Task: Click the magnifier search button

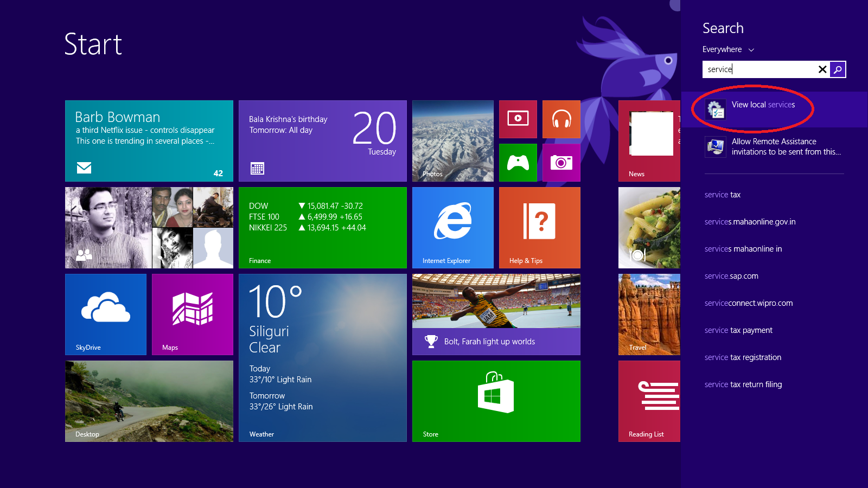Action: 838,69
